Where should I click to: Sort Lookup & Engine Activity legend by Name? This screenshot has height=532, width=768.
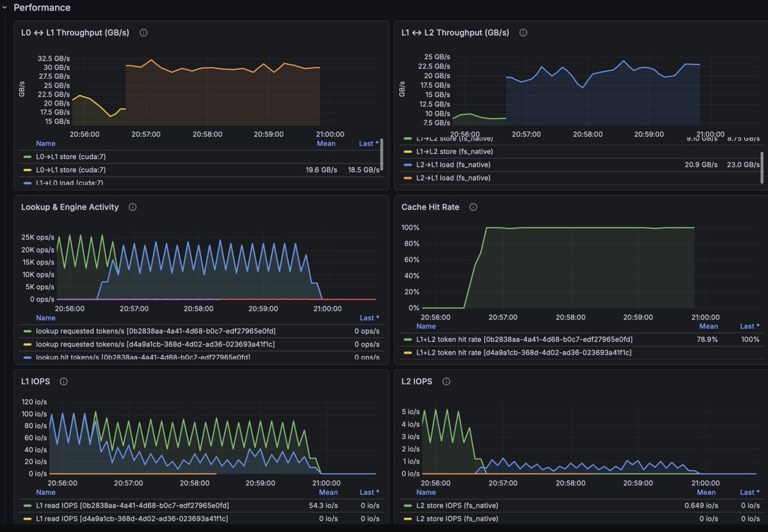click(x=45, y=318)
